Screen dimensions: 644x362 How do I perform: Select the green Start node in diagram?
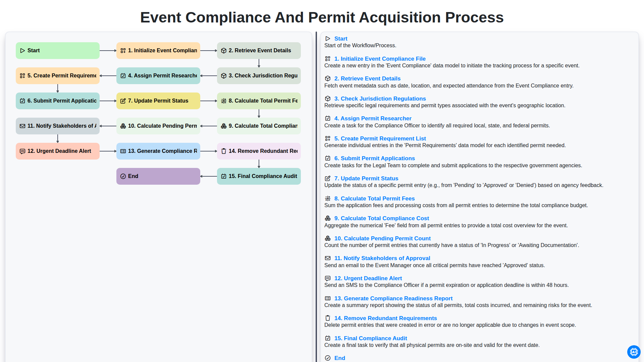[x=58, y=51]
